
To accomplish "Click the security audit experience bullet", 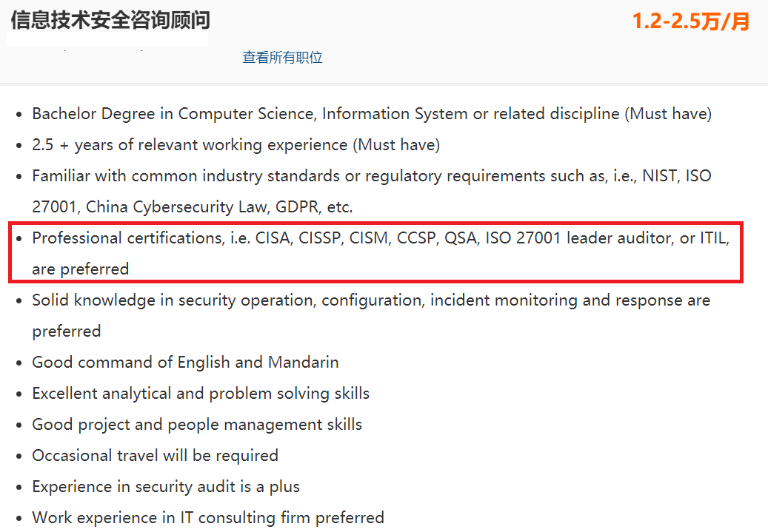I will point(166,487).
